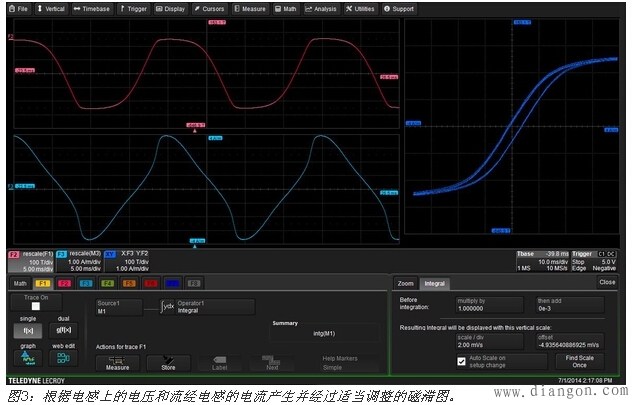This screenshot has height=405, width=634.
Task: Click the Store trace action icon
Action: (x=169, y=362)
